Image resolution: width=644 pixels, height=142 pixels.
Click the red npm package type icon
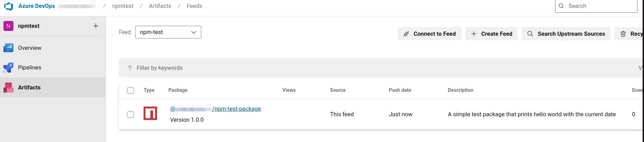150,113
